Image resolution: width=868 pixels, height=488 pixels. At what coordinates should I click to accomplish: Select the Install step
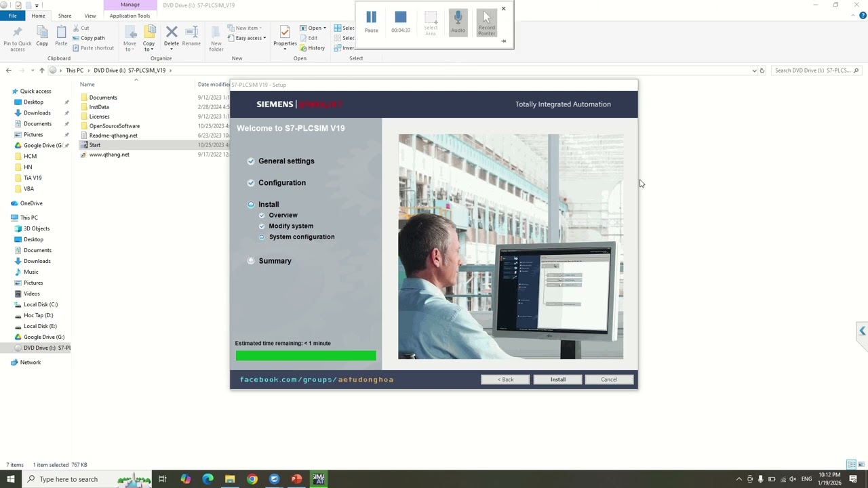(269, 205)
